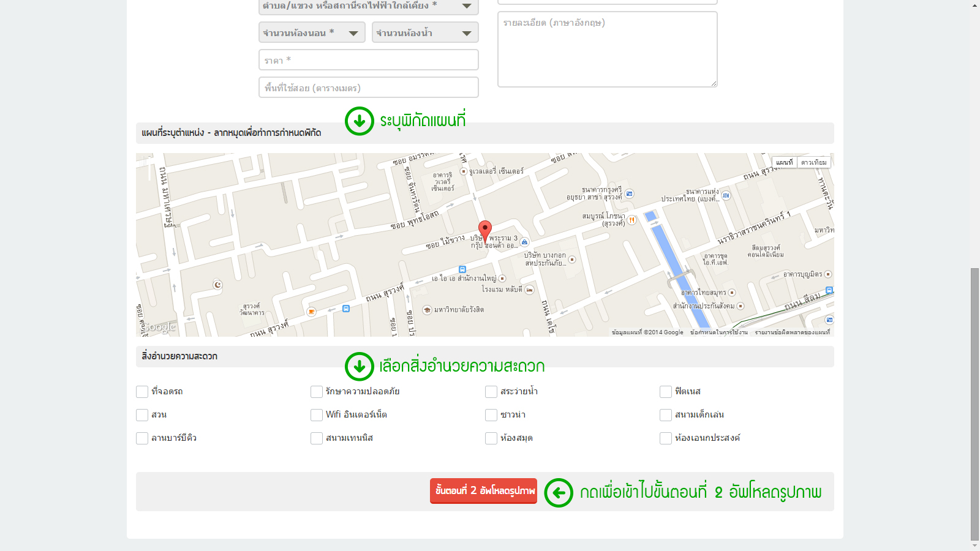Open the จำนวนห้องนอน dropdown
This screenshot has width=980, height=551.
point(312,32)
